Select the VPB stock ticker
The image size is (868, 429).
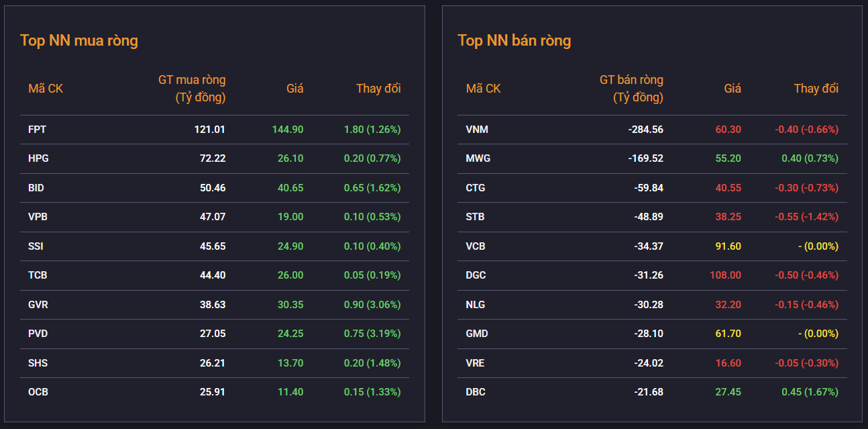click(38, 217)
